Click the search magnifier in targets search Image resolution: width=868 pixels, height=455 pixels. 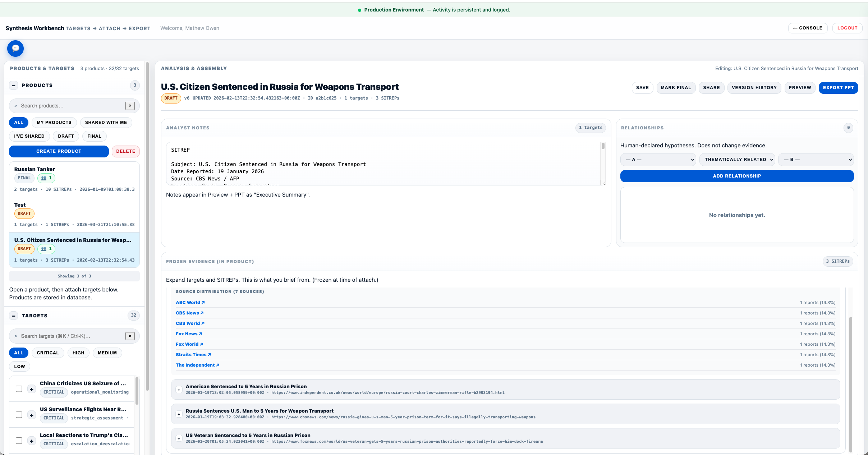(x=16, y=336)
